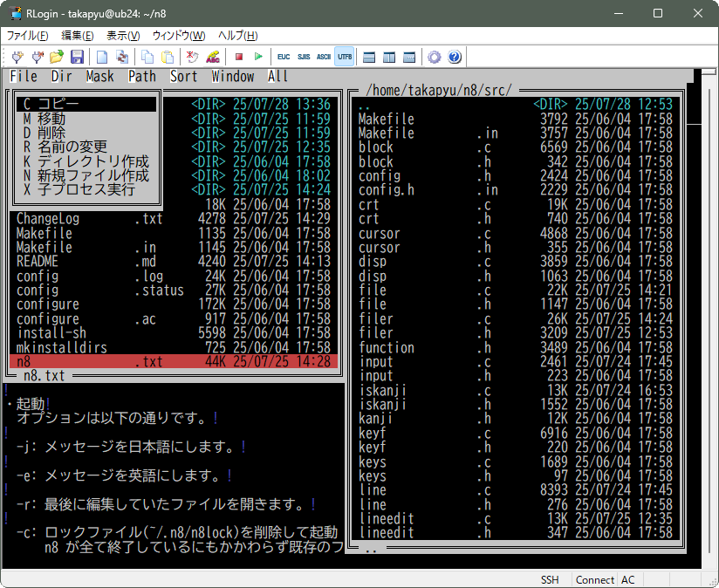719x588 pixels.
Task: Open the Path menu in the terminal filer
Action: click(142, 77)
